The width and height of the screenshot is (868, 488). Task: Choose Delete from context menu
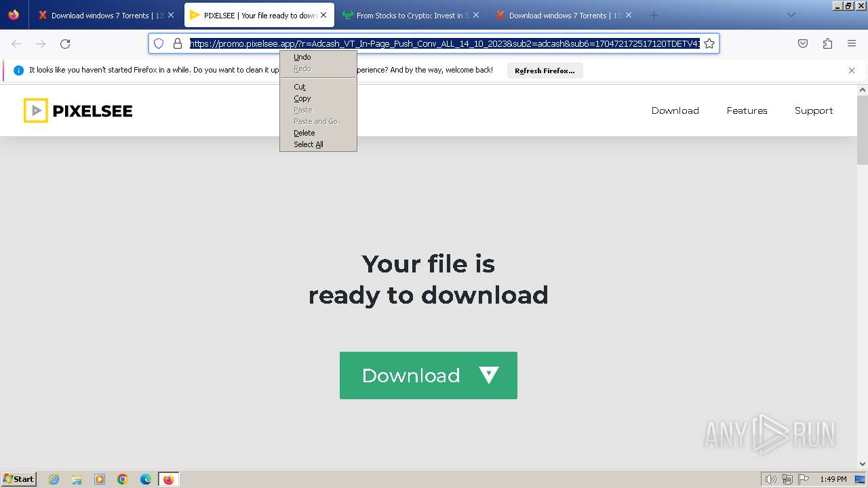318,133
